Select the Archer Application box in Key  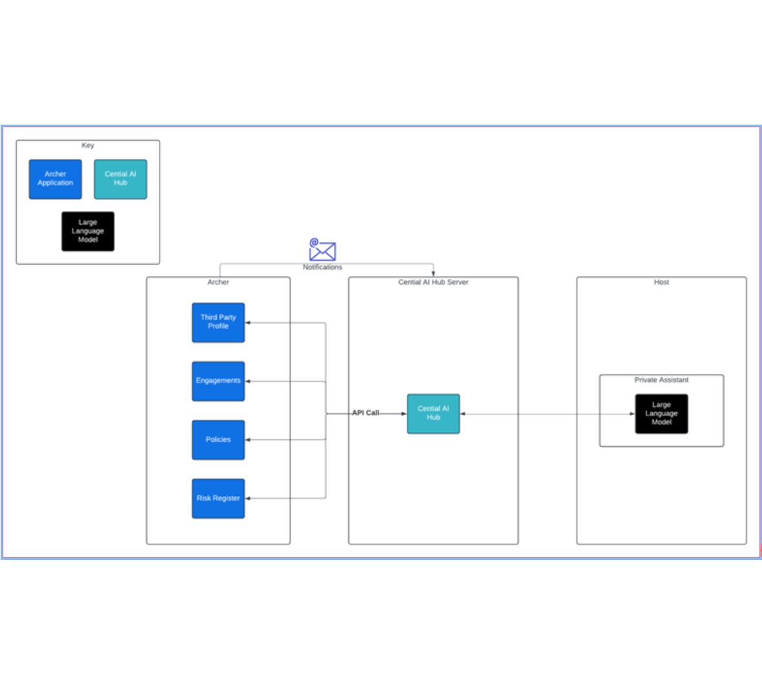[56, 179]
